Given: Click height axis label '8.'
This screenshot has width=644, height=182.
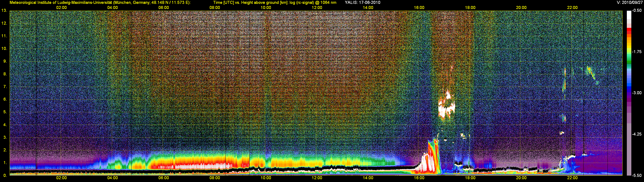Looking at the screenshot, I should click(x=5, y=74).
